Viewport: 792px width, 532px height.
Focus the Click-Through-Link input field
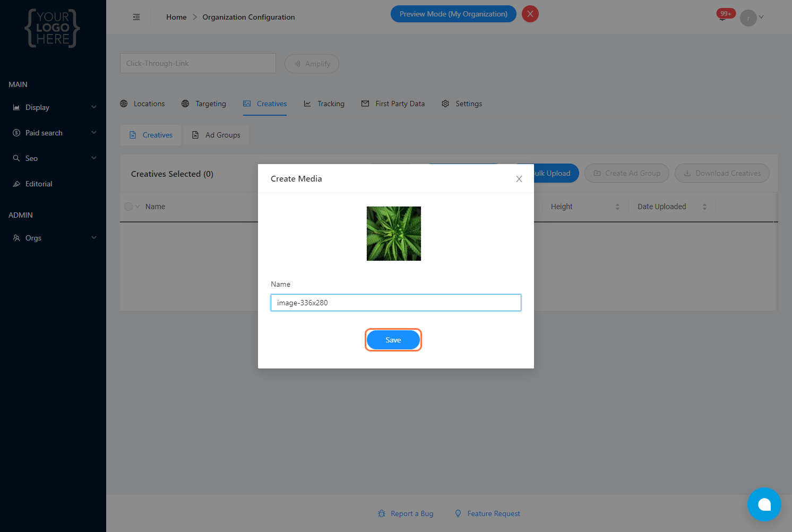pyautogui.click(x=198, y=63)
